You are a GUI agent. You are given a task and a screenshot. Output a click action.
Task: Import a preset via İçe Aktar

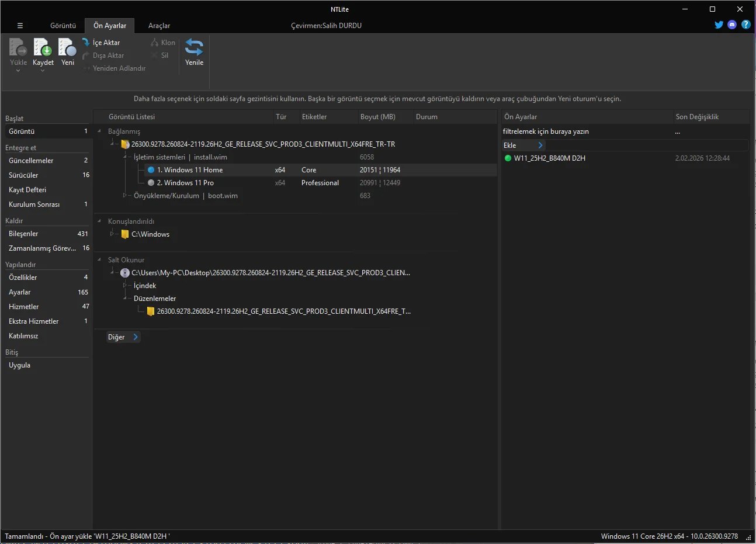click(101, 43)
